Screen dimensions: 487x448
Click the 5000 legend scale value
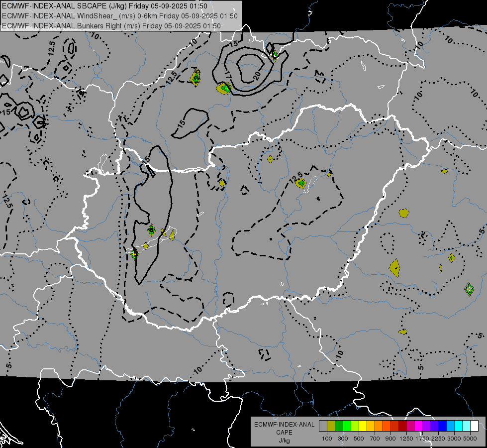(470, 439)
